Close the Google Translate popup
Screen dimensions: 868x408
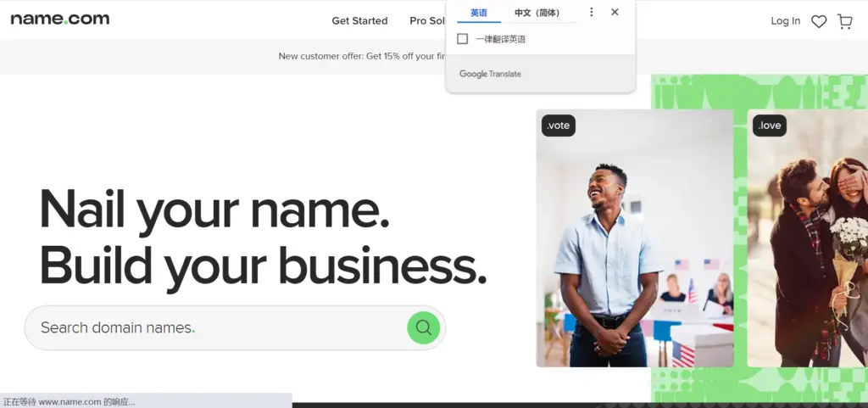point(615,12)
